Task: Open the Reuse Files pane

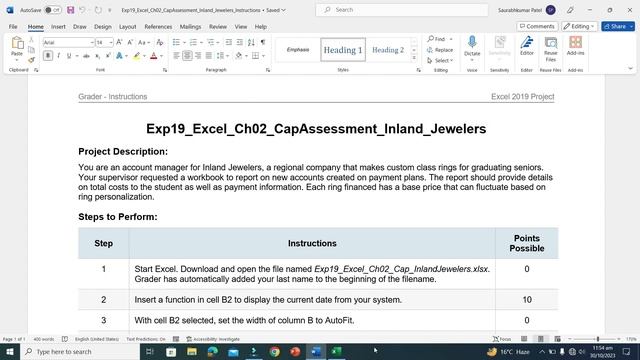Action: click(551, 48)
